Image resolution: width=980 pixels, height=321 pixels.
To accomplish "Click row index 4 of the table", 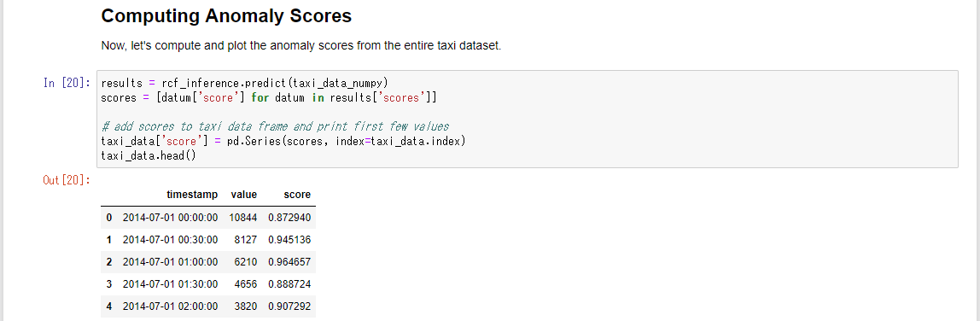I will [x=109, y=306].
